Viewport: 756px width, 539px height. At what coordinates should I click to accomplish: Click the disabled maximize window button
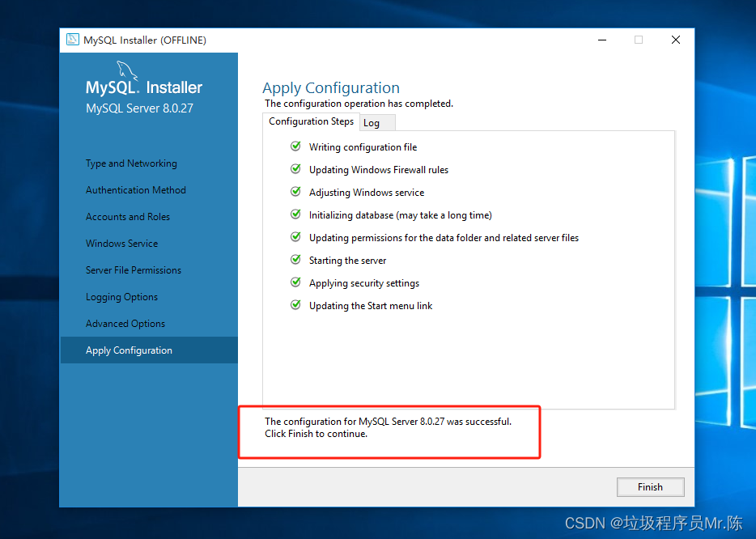click(639, 40)
